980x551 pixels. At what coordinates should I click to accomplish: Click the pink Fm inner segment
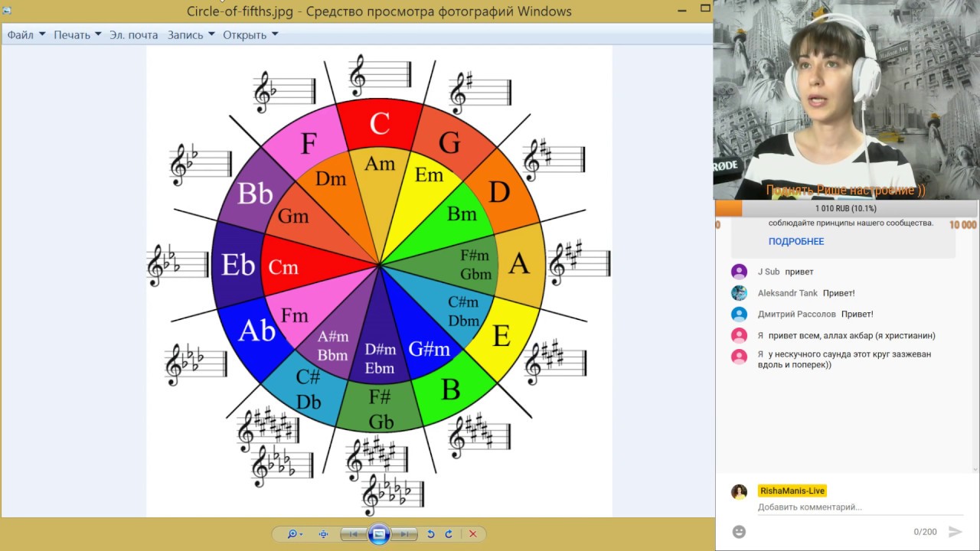[x=295, y=315]
